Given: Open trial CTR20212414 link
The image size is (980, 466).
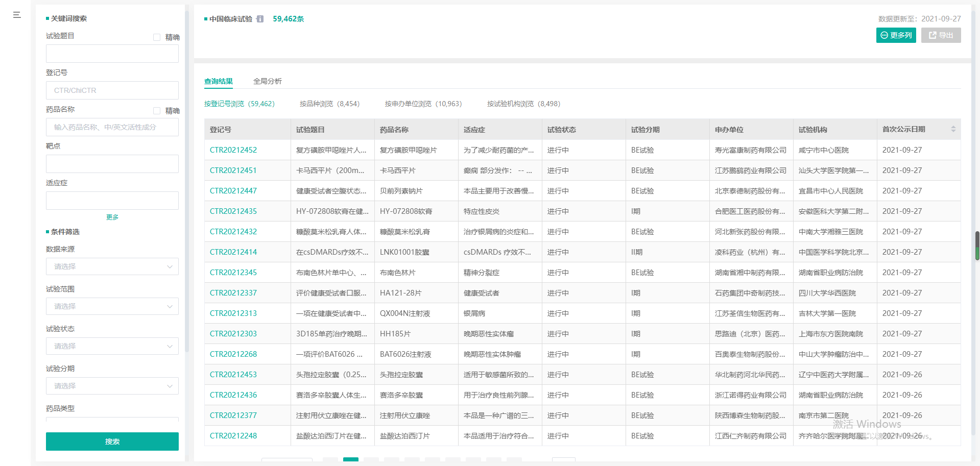Looking at the screenshot, I should pyautogui.click(x=233, y=252).
